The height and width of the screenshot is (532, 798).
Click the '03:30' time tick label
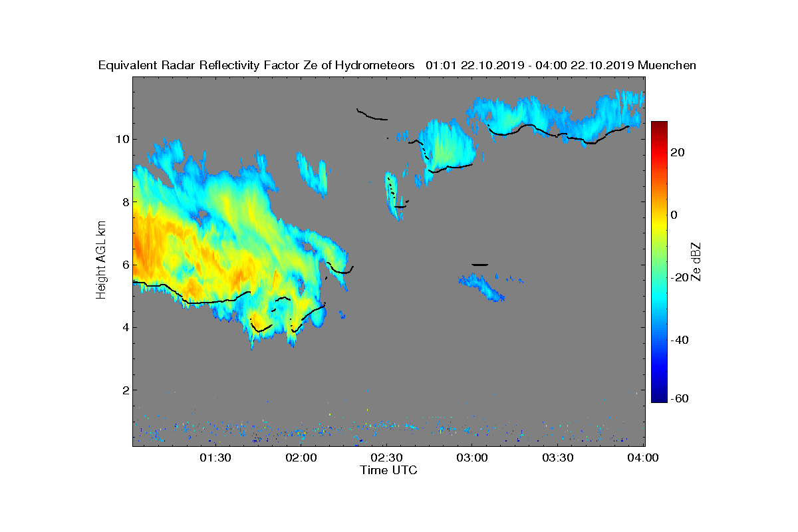tap(558, 458)
